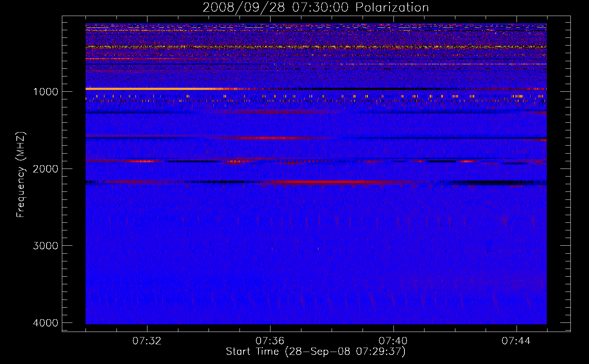
Task: Click the 4000 frequency tick label
Action: click(46, 323)
